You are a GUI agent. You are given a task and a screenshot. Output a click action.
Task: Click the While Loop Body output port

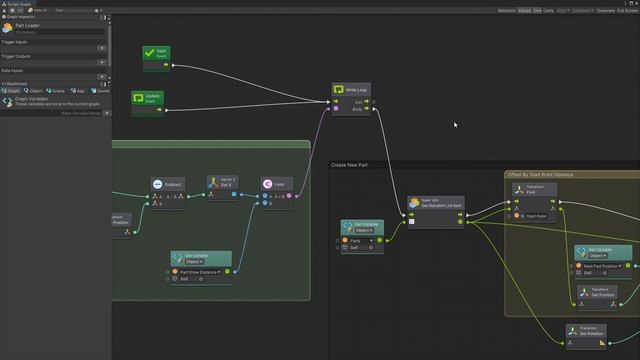coord(367,109)
